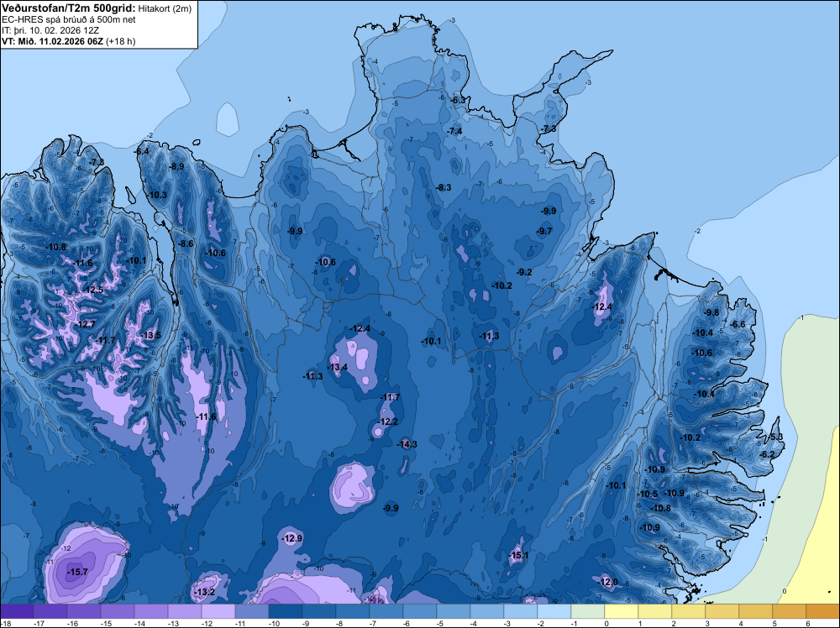
Task: Select the -14.3 temperature value
Action: click(x=407, y=444)
